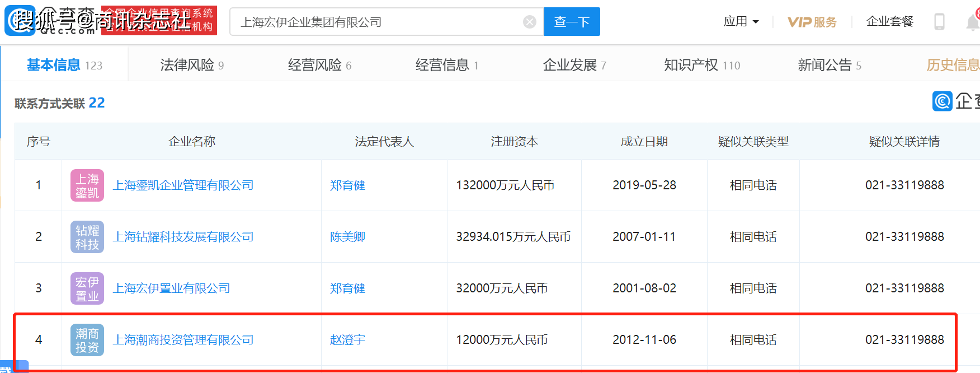Open 企业套餐 link
The image size is (980, 373).
coord(889,22)
